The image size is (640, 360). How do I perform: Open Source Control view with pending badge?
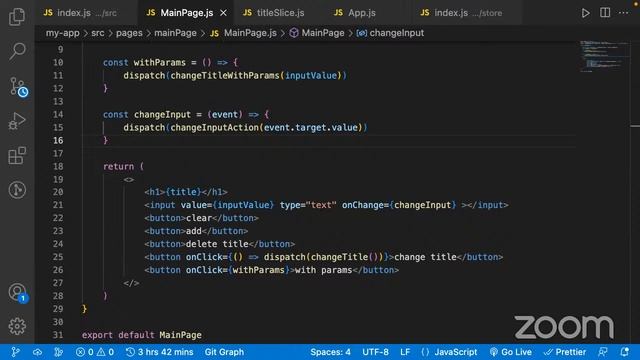tap(18, 87)
